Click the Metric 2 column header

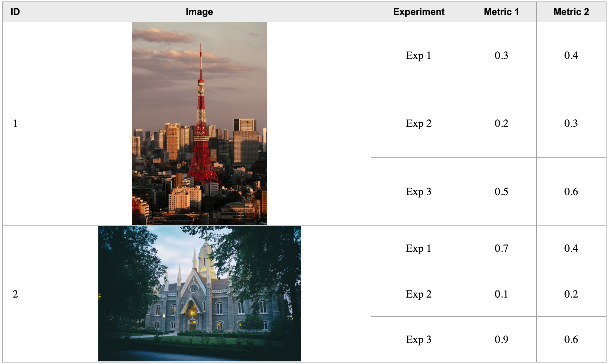click(x=571, y=12)
